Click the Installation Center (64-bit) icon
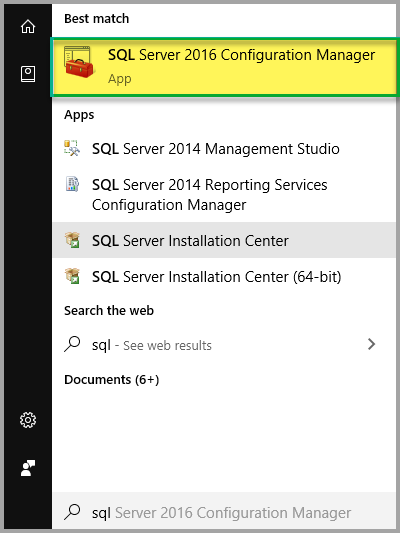400x533 pixels. 72,276
